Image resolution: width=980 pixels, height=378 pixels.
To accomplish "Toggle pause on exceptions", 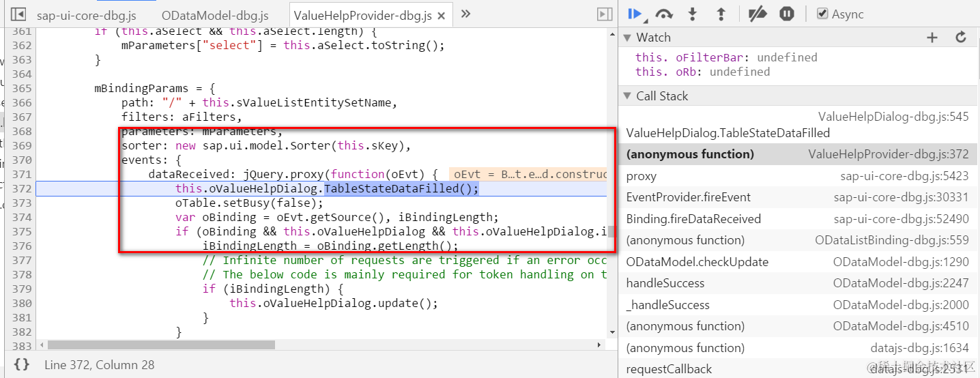I will [x=787, y=14].
